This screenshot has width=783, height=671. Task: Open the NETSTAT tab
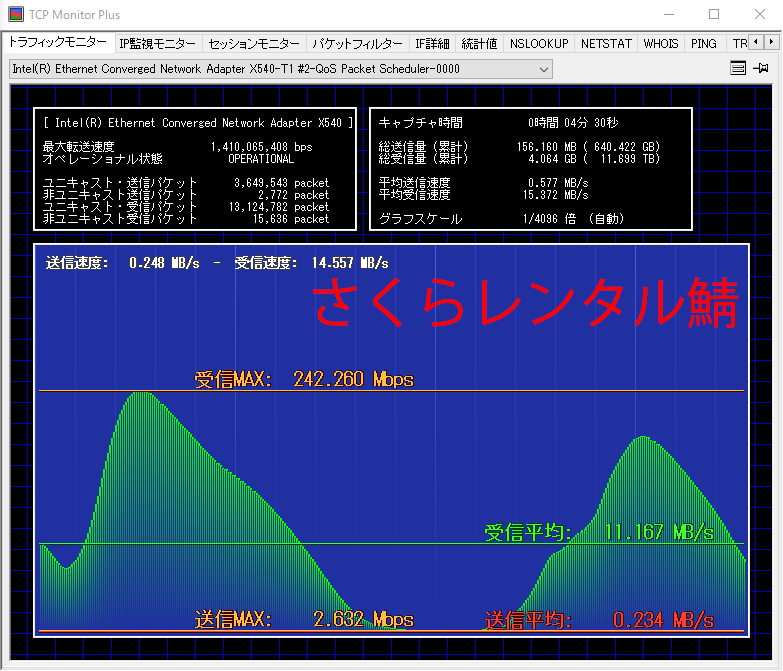click(606, 44)
